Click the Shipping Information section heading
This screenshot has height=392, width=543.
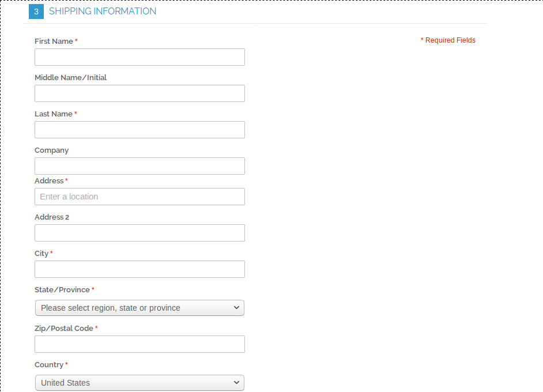pyautogui.click(x=103, y=12)
